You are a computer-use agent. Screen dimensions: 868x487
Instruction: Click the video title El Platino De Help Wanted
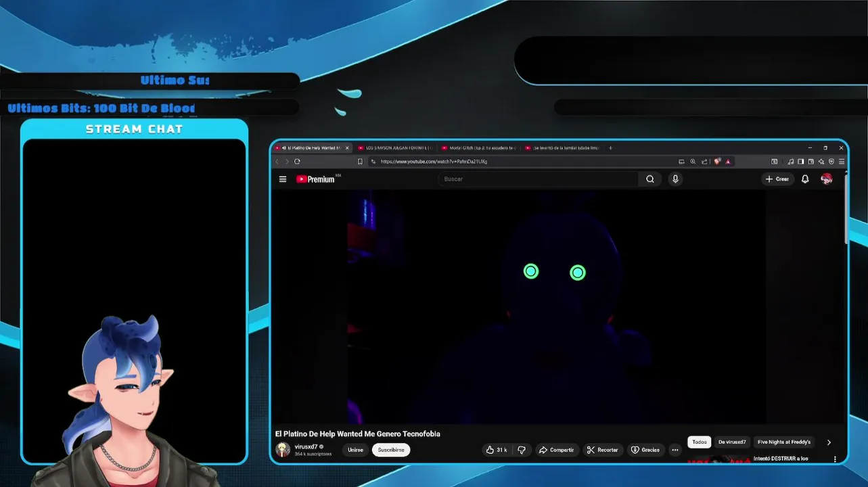(x=358, y=434)
